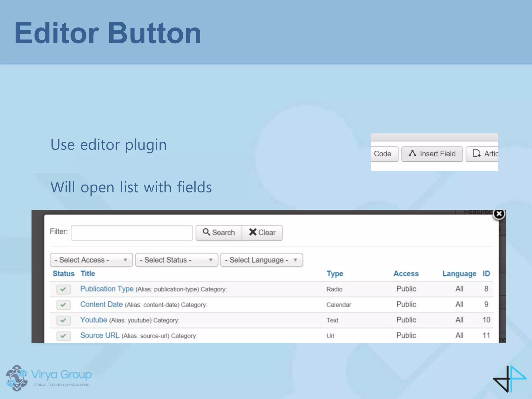This screenshot has height=399, width=532.
Task: Clear the filter with the Clear button
Action: pyautogui.click(x=262, y=232)
